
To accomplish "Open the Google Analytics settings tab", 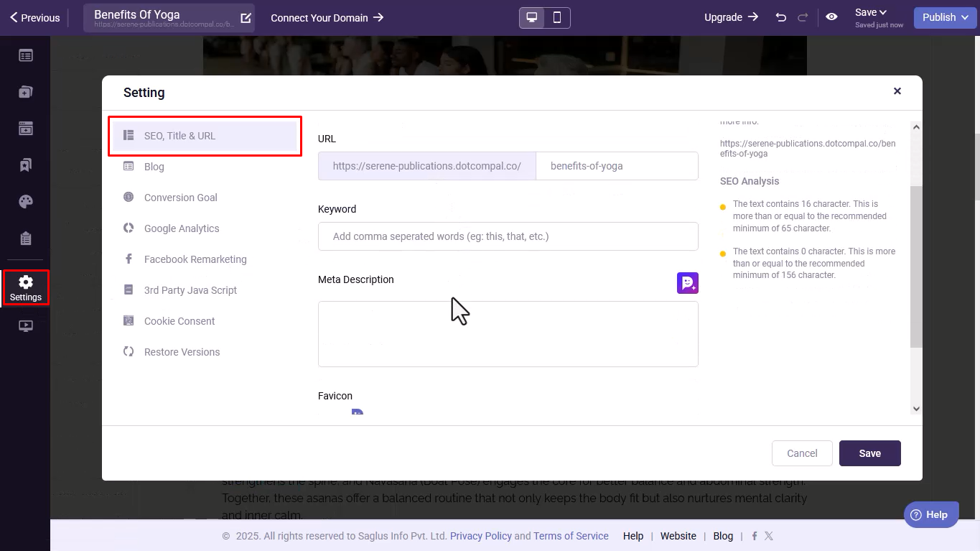I will pos(181,228).
